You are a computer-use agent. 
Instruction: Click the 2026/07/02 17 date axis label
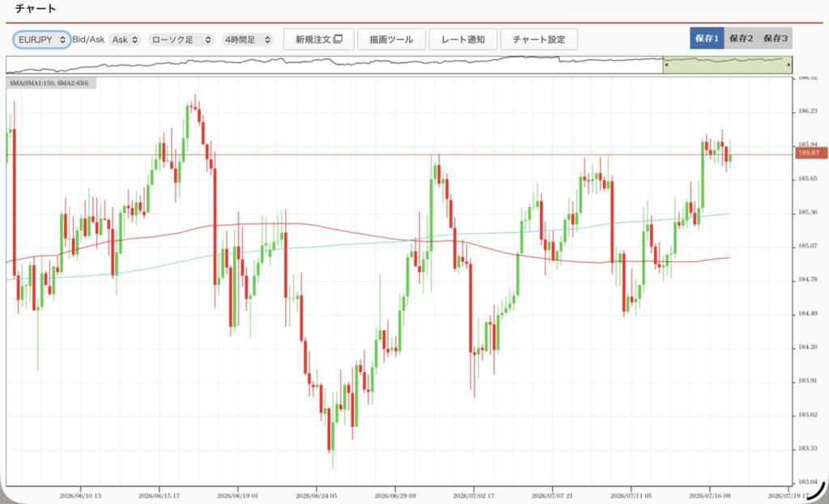[x=474, y=496]
